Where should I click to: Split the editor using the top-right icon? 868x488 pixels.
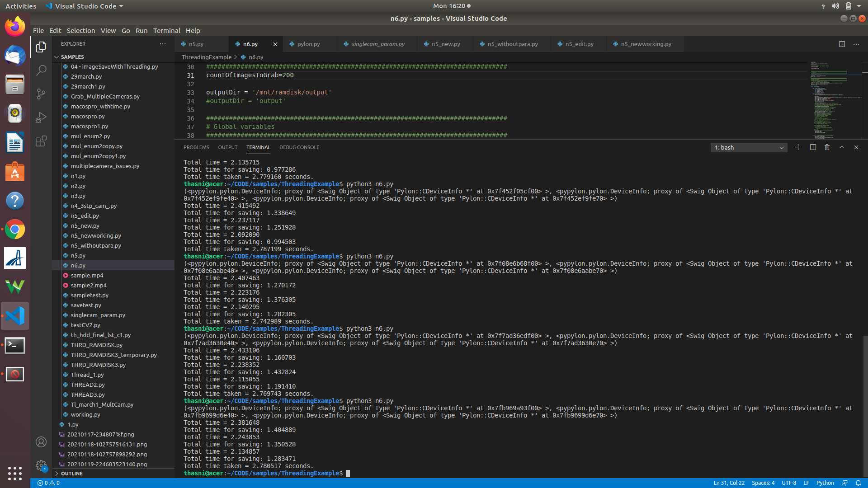842,44
